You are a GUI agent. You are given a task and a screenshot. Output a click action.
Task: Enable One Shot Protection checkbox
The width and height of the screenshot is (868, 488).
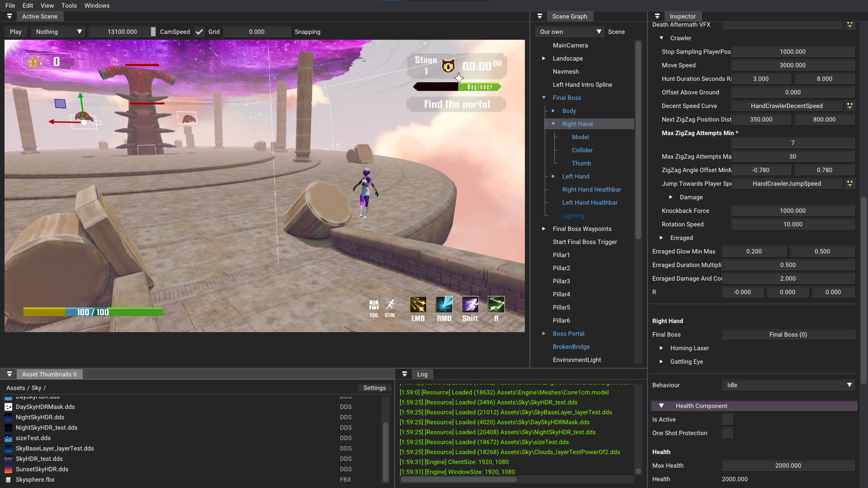[727, 433]
